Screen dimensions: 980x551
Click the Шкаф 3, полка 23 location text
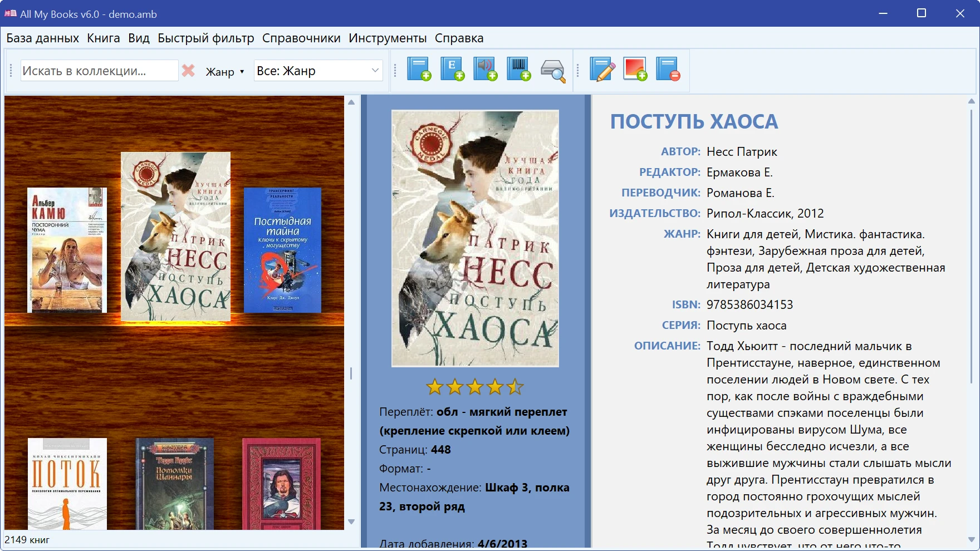(474, 497)
